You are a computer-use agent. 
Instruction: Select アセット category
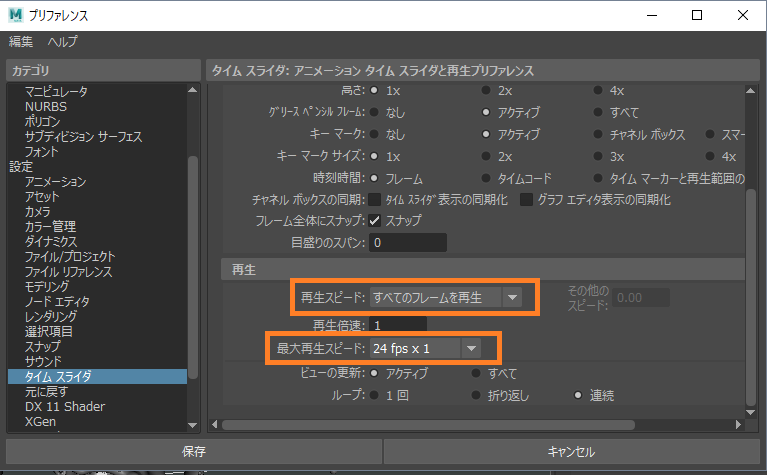[42, 197]
